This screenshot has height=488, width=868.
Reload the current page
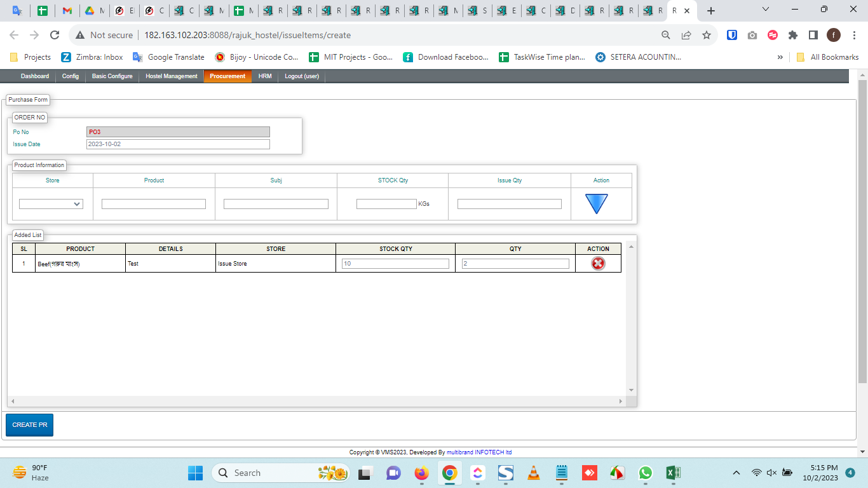click(x=55, y=35)
